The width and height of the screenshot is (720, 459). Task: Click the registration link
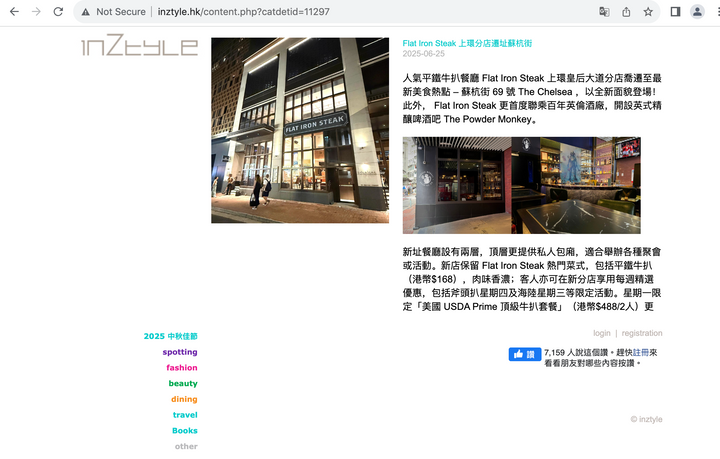point(642,333)
